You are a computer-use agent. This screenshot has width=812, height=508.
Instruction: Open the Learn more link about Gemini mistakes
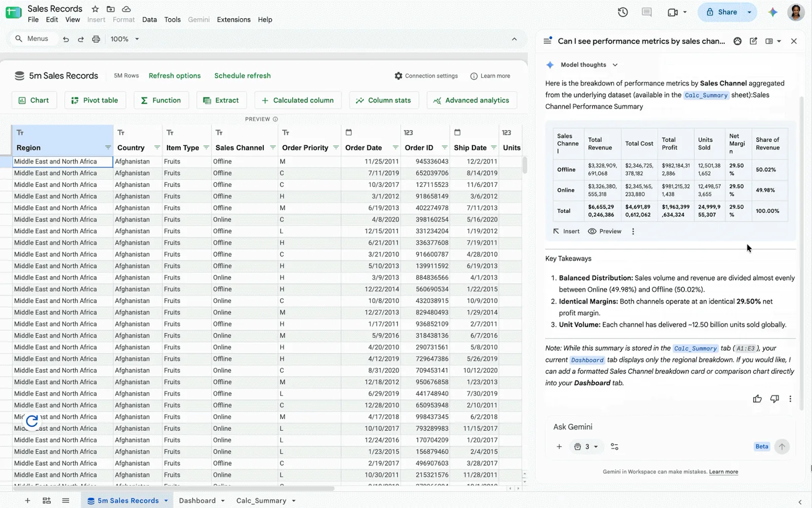(x=723, y=472)
